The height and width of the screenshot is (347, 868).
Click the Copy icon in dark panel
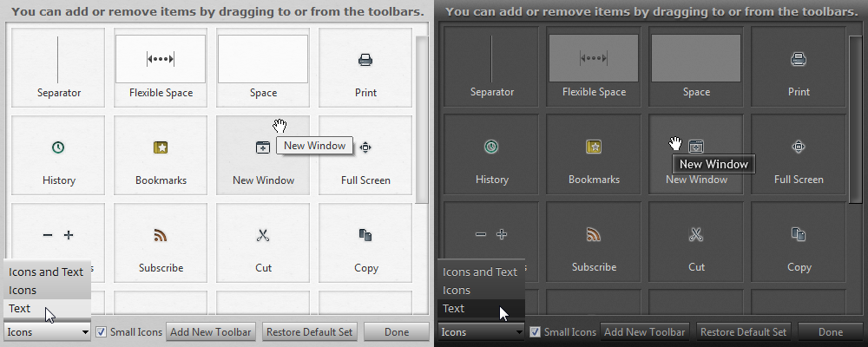799,234
